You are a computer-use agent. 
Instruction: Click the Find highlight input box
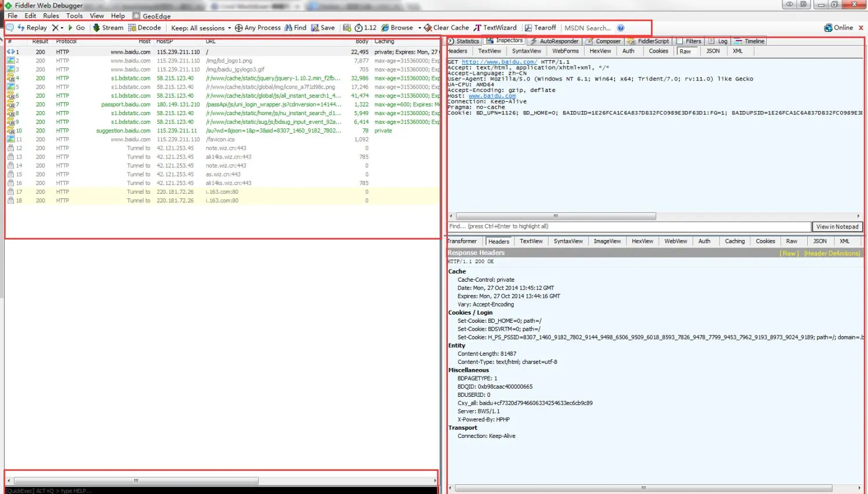pyautogui.click(x=629, y=227)
